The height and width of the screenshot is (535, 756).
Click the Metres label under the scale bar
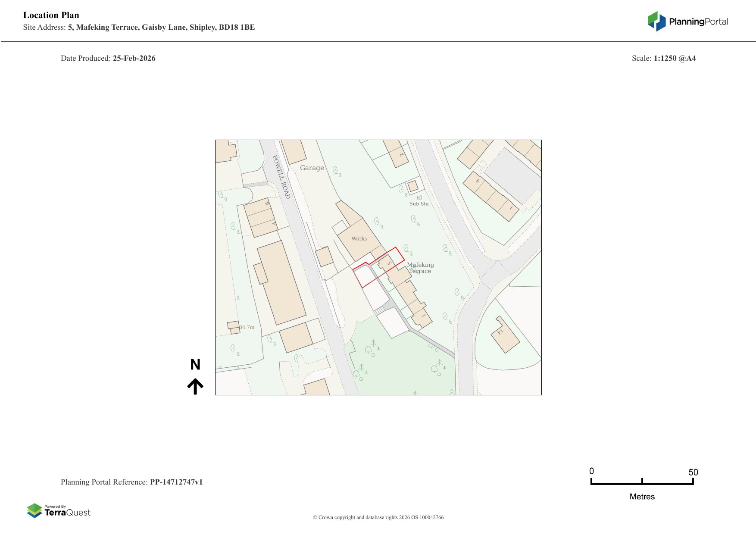coord(642,497)
